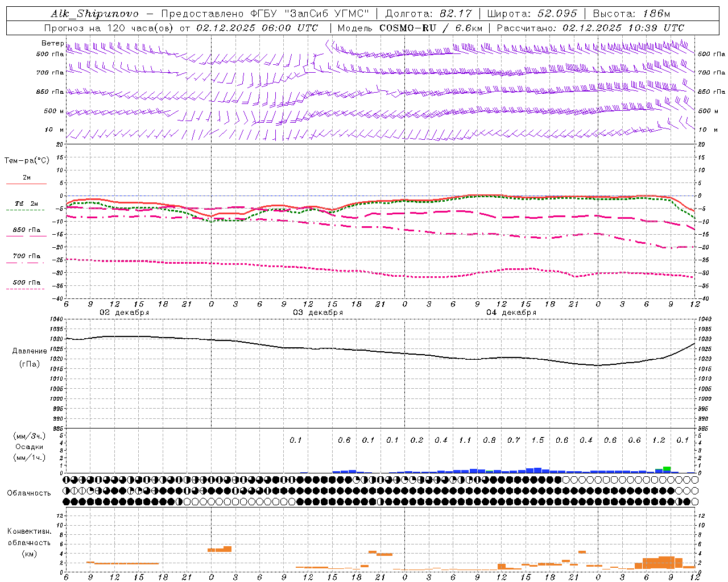This screenshot has width=728, height=582.
Task: Click the 3-hour precipitation value 1.1
Action: (x=465, y=440)
